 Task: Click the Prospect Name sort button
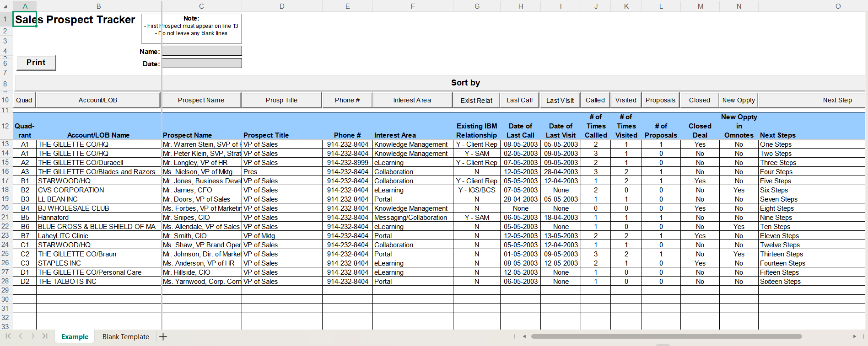tap(201, 100)
